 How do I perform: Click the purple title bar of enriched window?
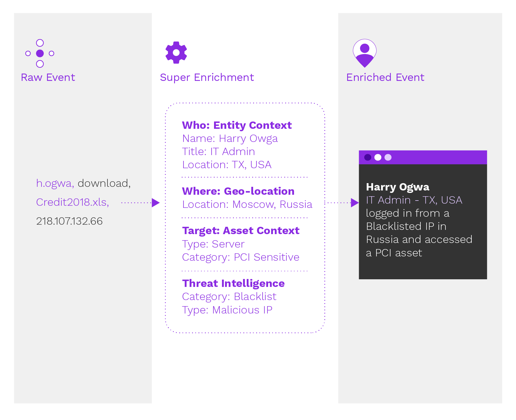click(437, 157)
